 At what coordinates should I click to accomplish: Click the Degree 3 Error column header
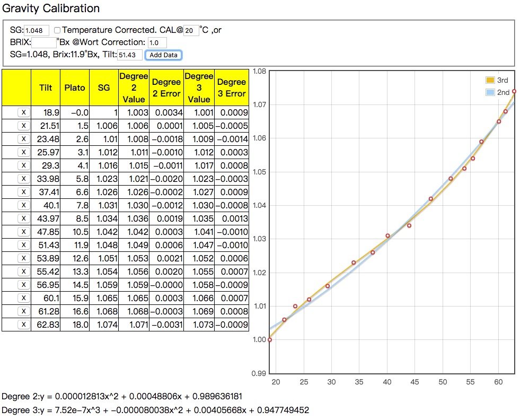click(232, 88)
